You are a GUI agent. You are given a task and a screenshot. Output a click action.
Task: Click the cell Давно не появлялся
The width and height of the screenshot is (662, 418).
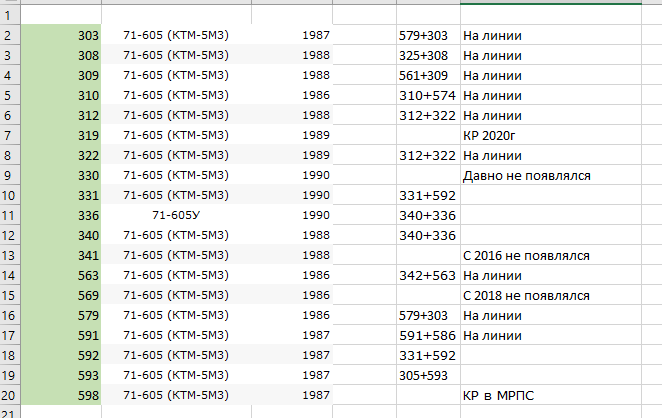tap(526, 175)
